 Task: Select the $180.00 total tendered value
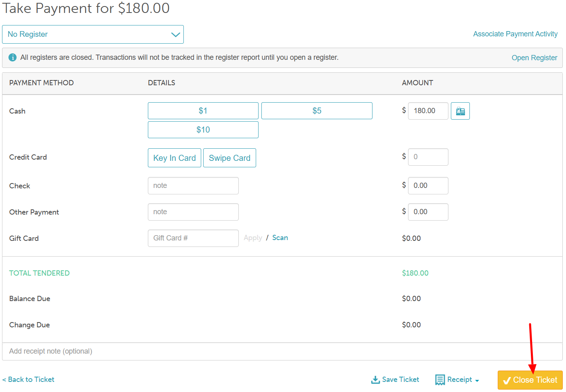coord(415,273)
